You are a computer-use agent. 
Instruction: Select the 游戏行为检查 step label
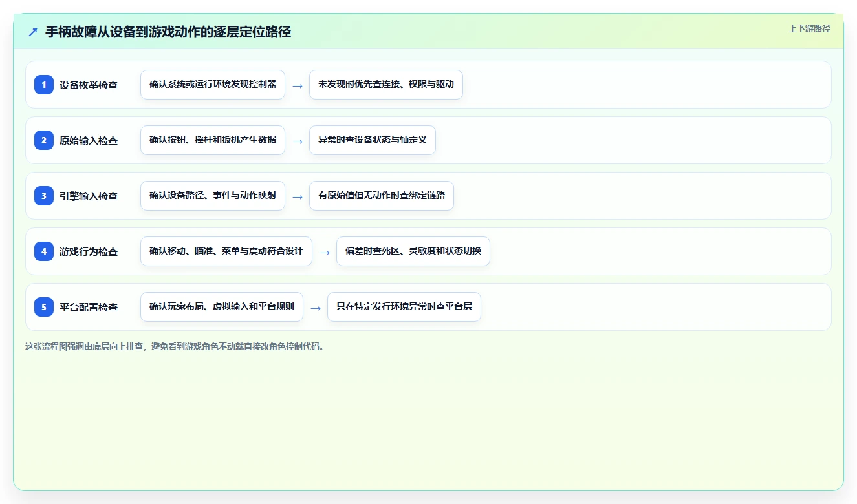(89, 251)
